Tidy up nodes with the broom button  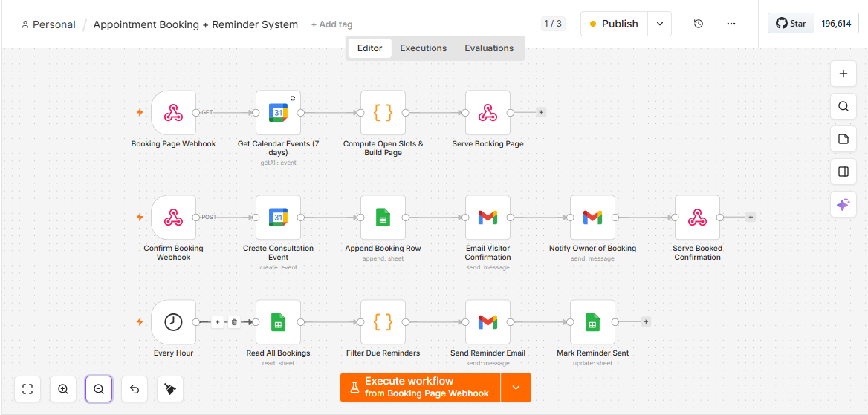point(170,389)
